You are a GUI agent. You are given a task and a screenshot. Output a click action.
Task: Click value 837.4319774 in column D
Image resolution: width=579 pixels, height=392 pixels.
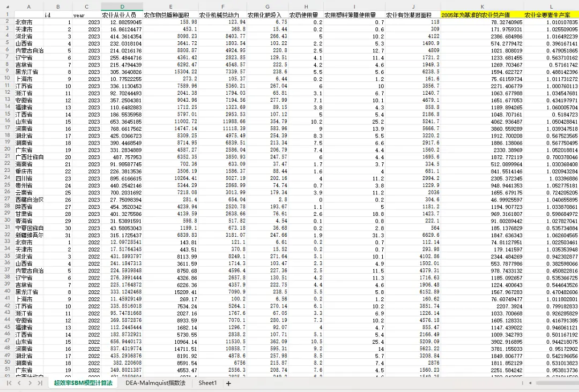click(x=122, y=349)
